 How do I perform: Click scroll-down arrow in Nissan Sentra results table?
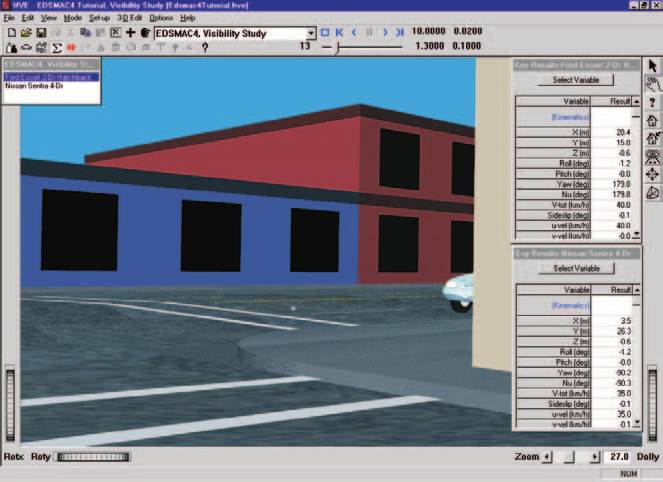636,423
